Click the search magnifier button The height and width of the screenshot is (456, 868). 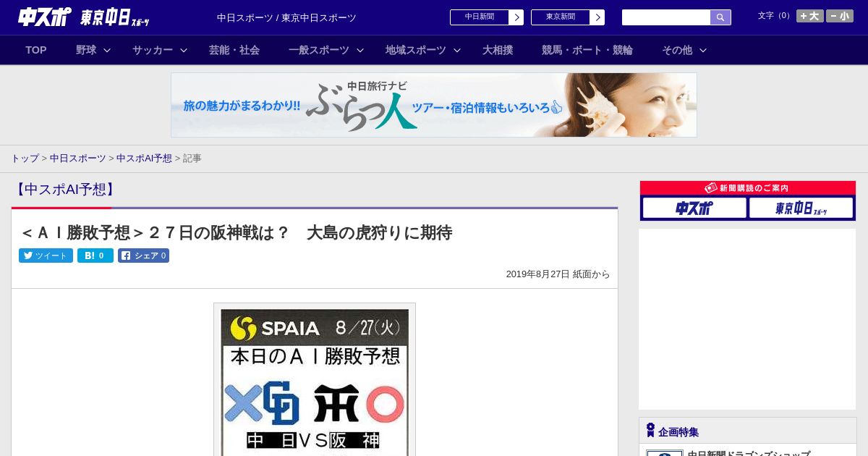720,17
